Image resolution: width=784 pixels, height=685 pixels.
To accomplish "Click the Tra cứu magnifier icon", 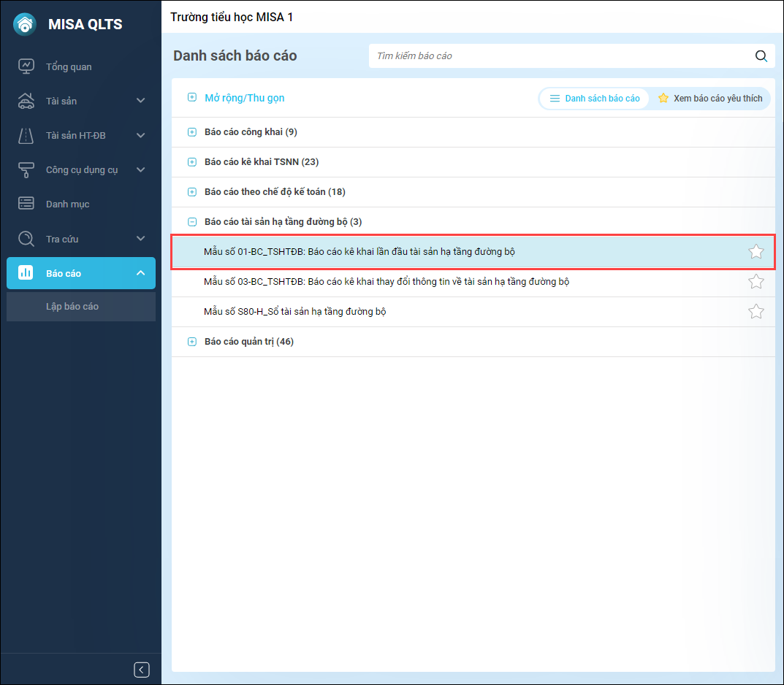I will [26, 239].
